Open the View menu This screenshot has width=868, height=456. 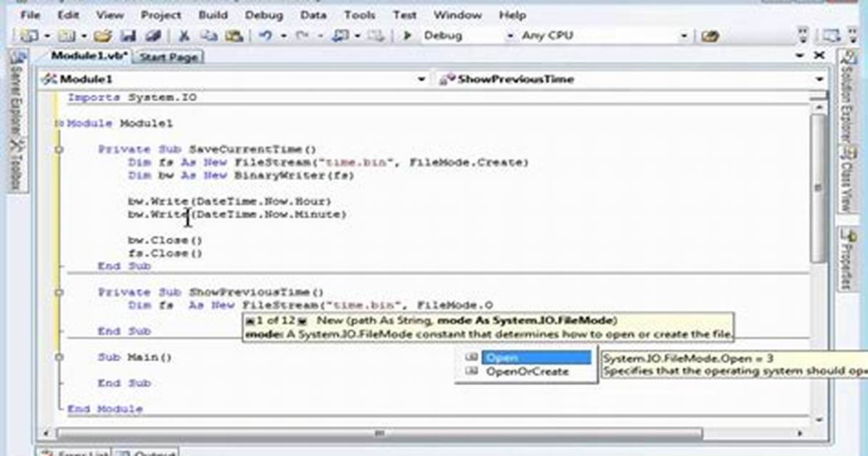(x=110, y=15)
